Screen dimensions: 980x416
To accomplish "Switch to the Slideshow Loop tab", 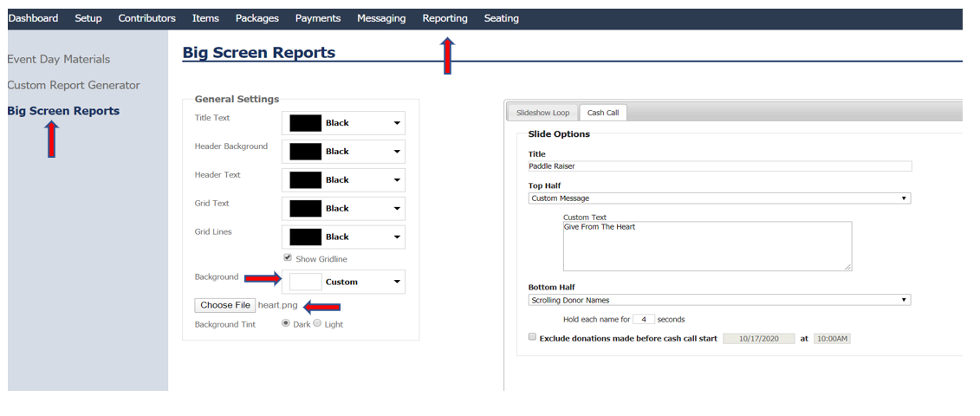I will tap(542, 113).
